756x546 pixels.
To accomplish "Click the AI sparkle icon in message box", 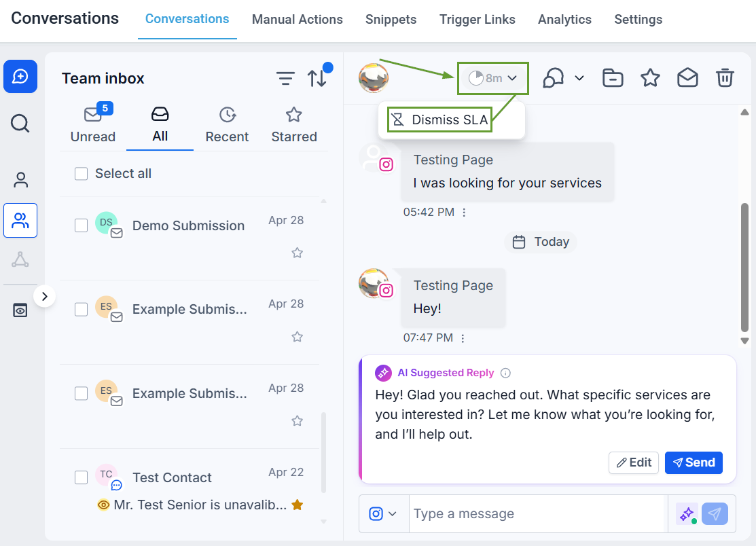I will tap(687, 513).
